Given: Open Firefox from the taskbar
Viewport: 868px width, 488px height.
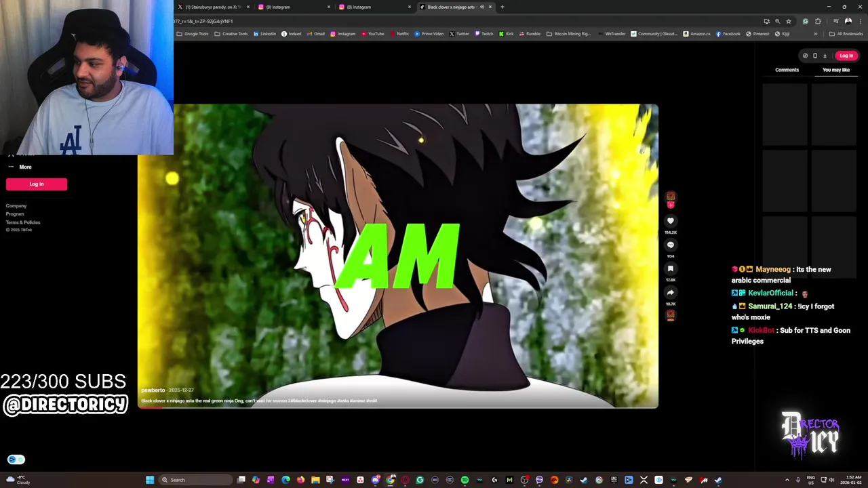Looking at the screenshot, I should pos(300,480).
